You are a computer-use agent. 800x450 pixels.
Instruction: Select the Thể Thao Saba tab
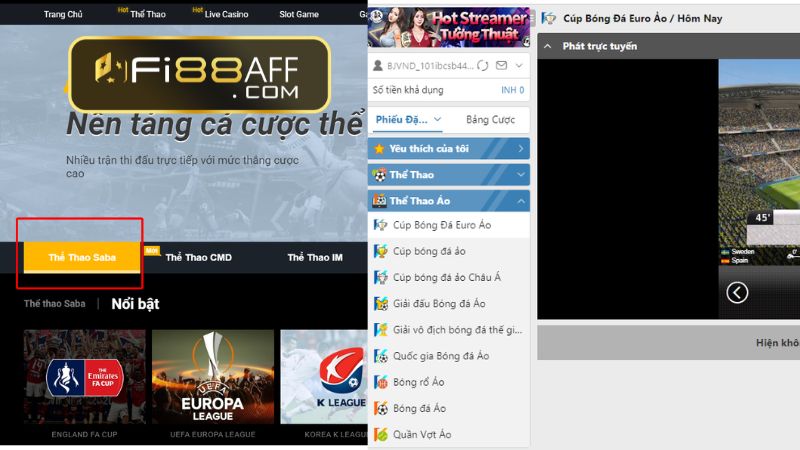pos(82,257)
